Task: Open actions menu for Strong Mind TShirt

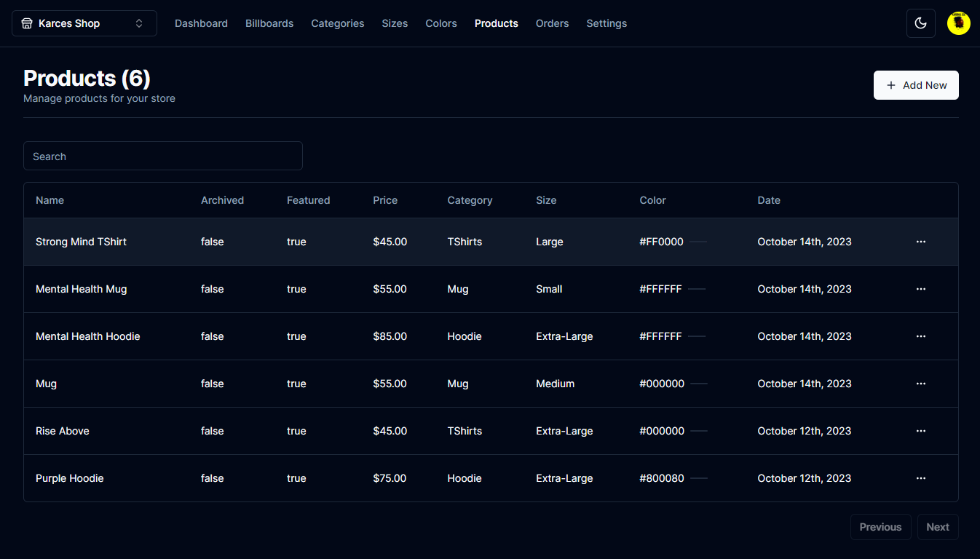Action: click(x=920, y=241)
